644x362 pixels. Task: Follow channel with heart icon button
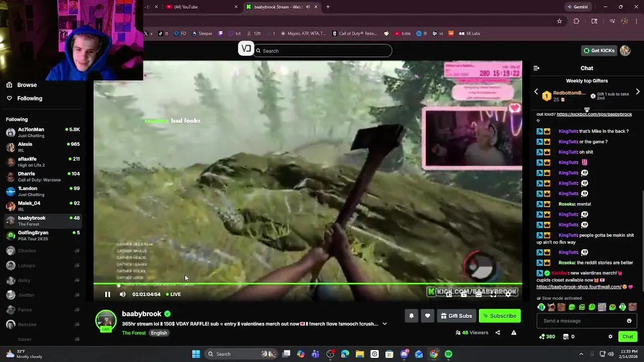428,316
